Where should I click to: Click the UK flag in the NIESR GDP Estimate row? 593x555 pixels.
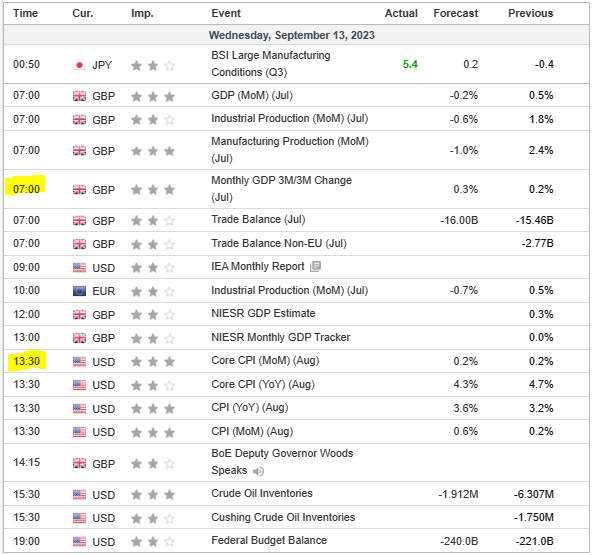coord(79,315)
